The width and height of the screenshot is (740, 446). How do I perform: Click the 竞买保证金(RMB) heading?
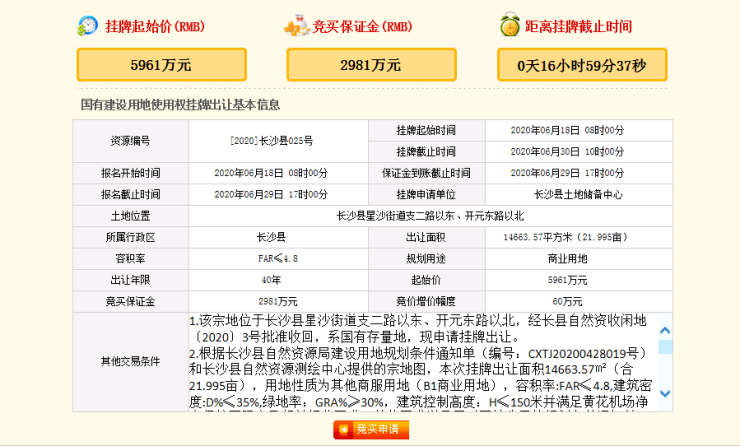[x=362, y=26]
